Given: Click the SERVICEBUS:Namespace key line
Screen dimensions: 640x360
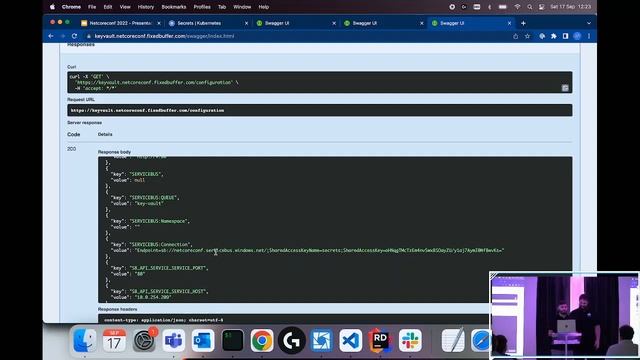Looking at the screenshot, I should (150, 221).
